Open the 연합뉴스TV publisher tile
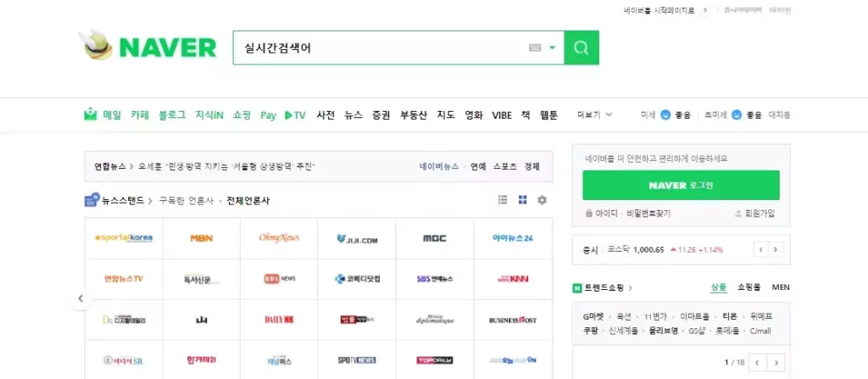The image size is (868, 379). click(x=124, y=279)
